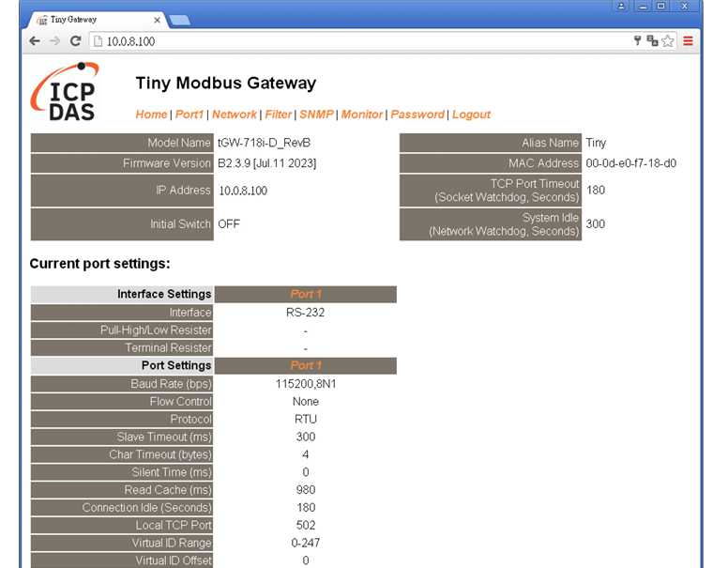Click the Silent Time (ms) label

122,472
